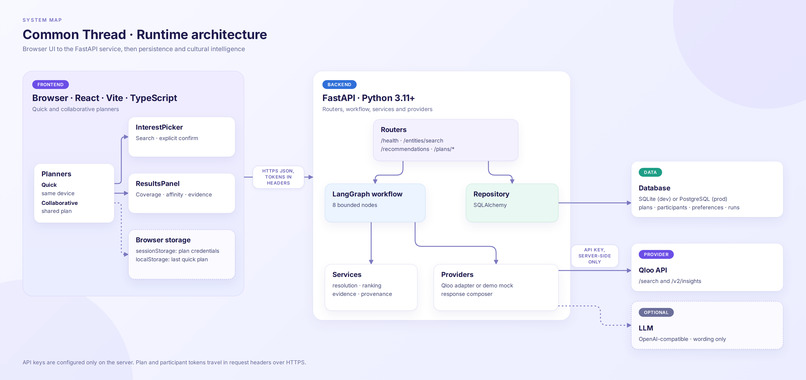Click '/recommendations · /plans/*' route text
The image size is (806, 380).
pos(418,149)
